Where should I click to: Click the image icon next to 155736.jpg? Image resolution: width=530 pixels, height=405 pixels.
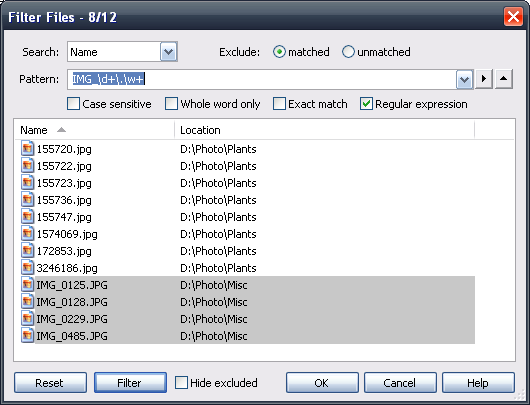(x=27, y=200)
